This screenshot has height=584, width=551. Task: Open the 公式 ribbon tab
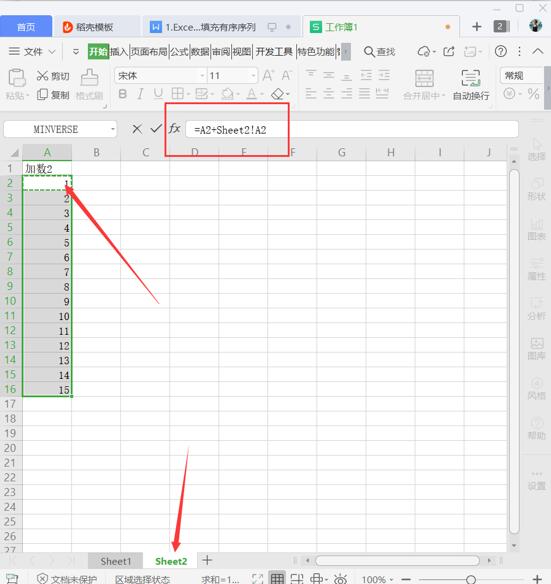pyautogui.click(x=179, y=51)
